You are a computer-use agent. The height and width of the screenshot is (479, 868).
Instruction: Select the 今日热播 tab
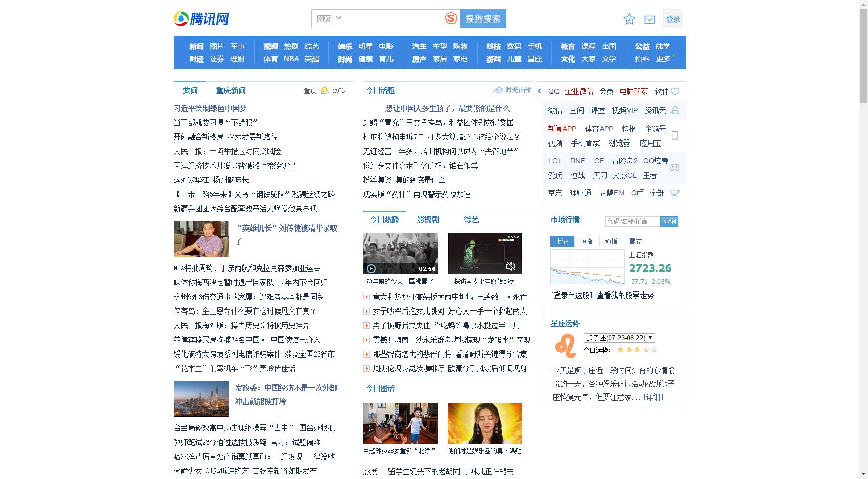click(x=384, y=219)
